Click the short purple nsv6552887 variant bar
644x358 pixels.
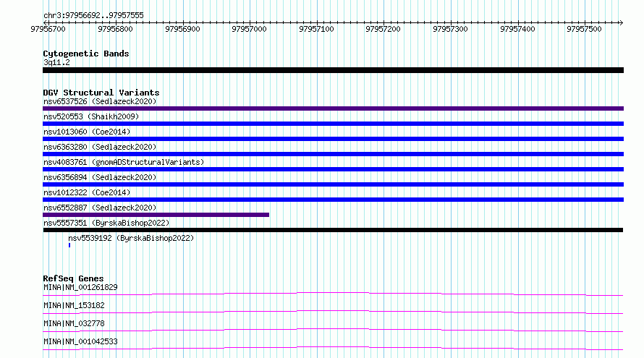[x=156, y=215]
